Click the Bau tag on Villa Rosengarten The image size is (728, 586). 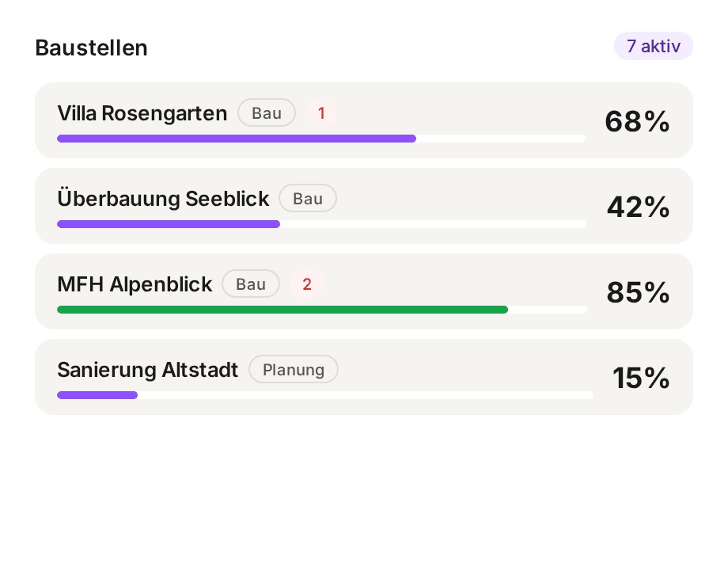tap(267, 113)
